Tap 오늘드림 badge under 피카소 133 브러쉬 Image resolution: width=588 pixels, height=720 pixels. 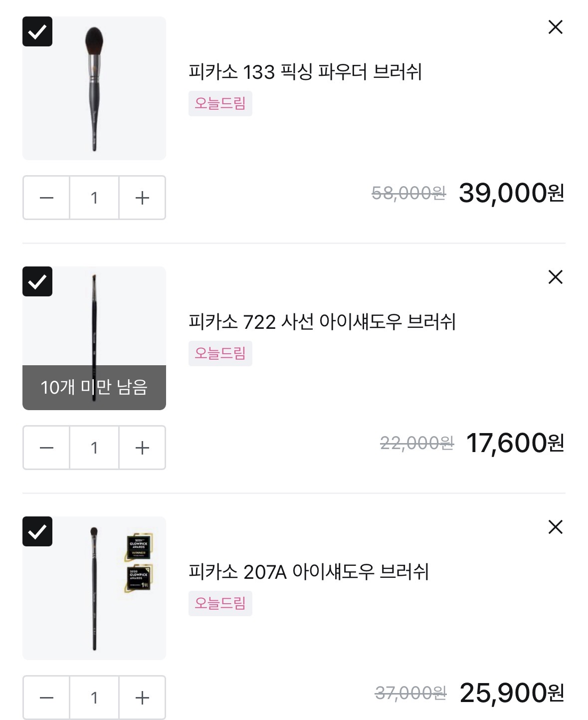point(220,103)
